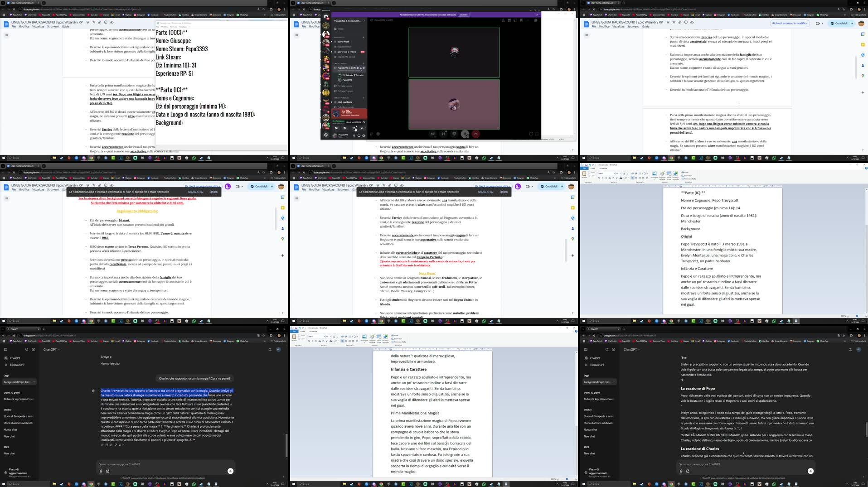Click plus add-ons icon in middle-left Docs sidebar
This screenshot has width=868, height=487.
coord(282,256)
